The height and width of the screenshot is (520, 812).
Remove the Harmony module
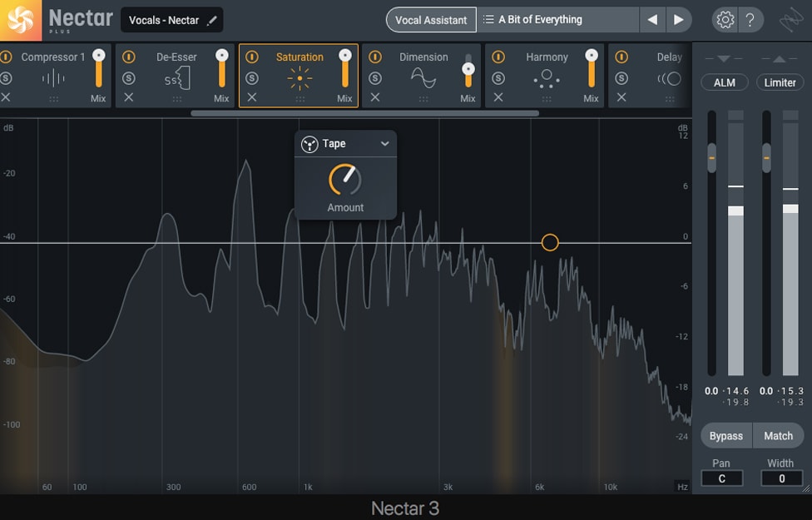click(498, 97)
